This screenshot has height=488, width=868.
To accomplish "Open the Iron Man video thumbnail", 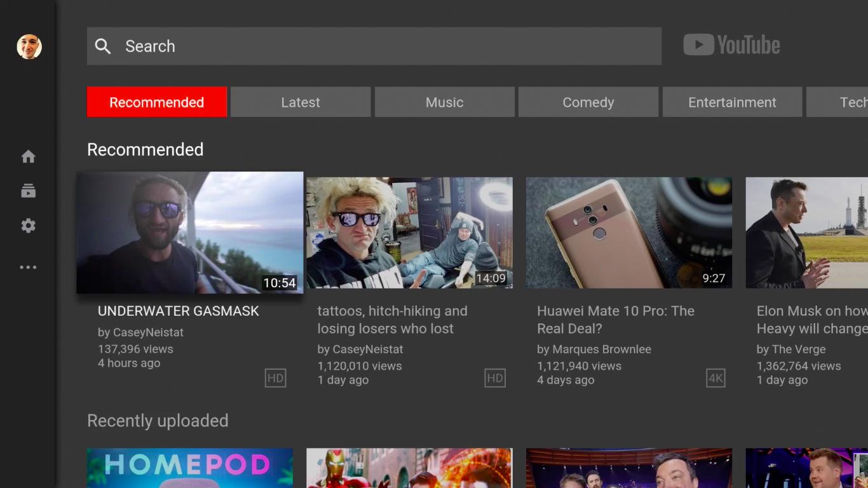I will pos(409,468).
